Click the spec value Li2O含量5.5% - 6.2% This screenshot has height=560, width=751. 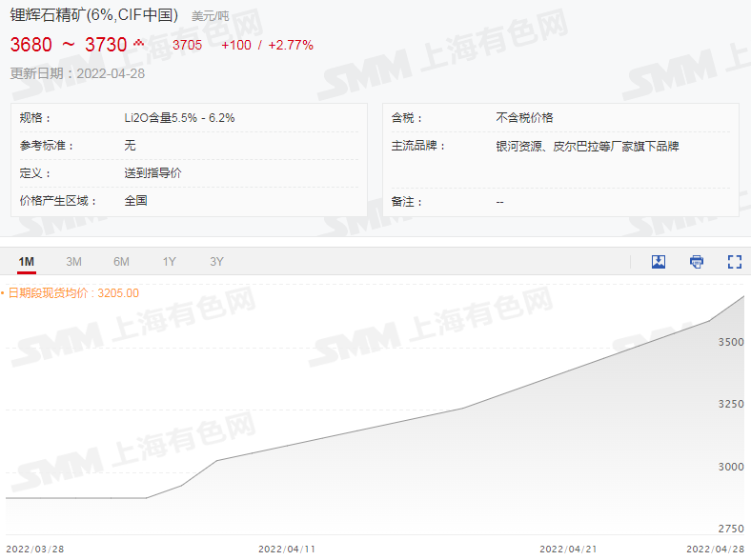click(x=179, y=118)
